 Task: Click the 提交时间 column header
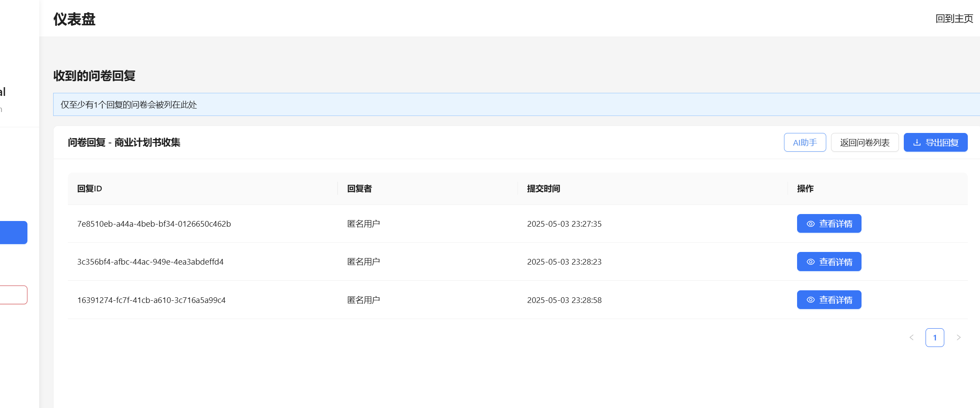click(543, 188)
